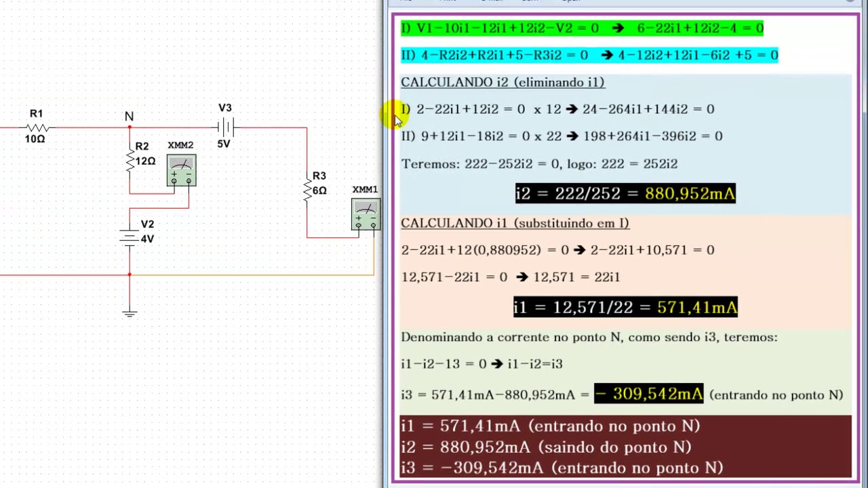Select the V3 battery symbol
Screen dimensions: 868x488
click(x=226, y=127)
